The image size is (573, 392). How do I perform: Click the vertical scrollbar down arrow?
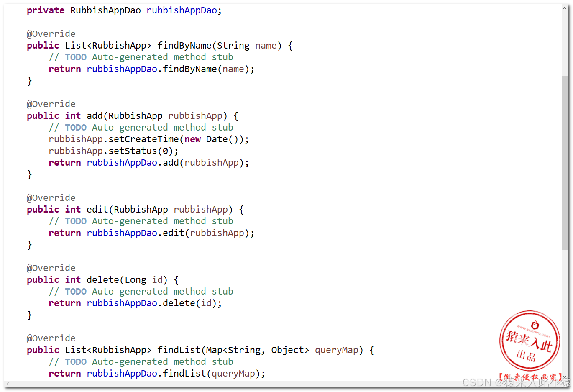click(x=565, y=377)
